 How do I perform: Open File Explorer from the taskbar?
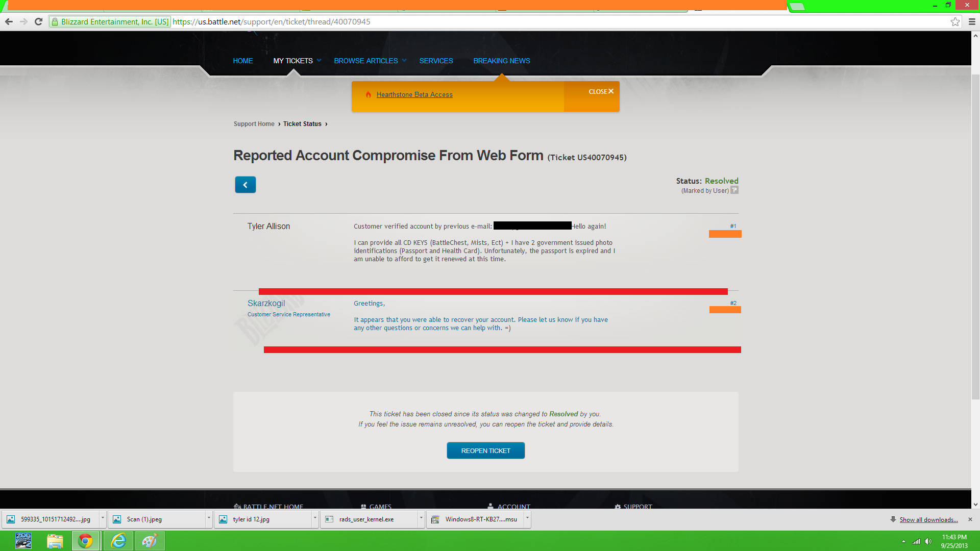coord(55,541)
